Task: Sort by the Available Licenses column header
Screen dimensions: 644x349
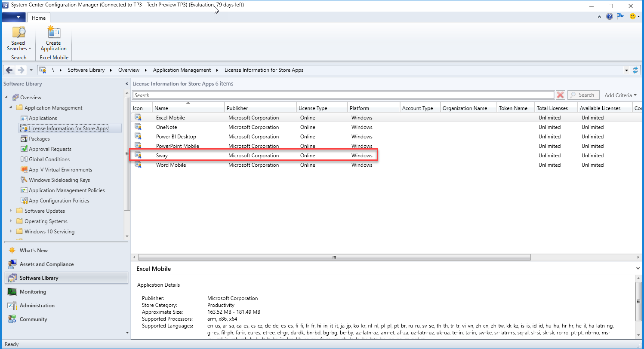Action: click(605, 108)
